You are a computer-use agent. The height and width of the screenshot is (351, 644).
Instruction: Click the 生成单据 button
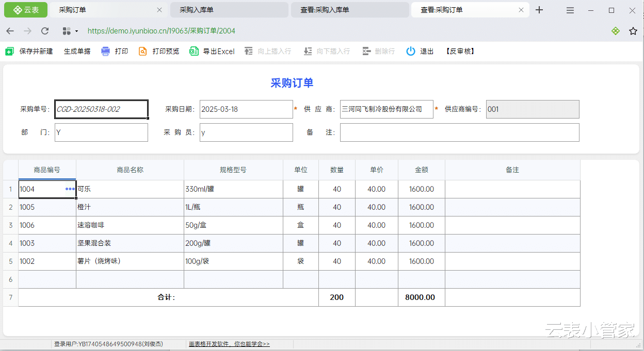point(77,51)
